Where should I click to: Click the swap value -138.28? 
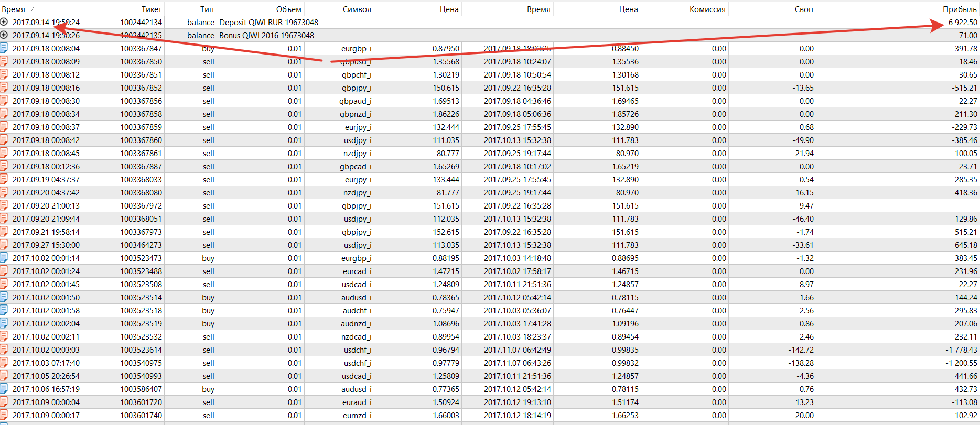coord(801,363)
